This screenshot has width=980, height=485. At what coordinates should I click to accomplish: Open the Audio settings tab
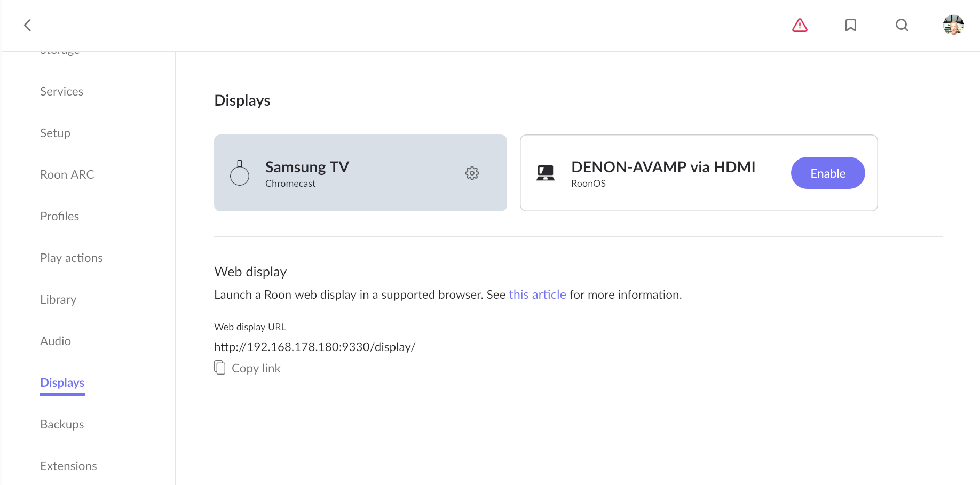56,341
